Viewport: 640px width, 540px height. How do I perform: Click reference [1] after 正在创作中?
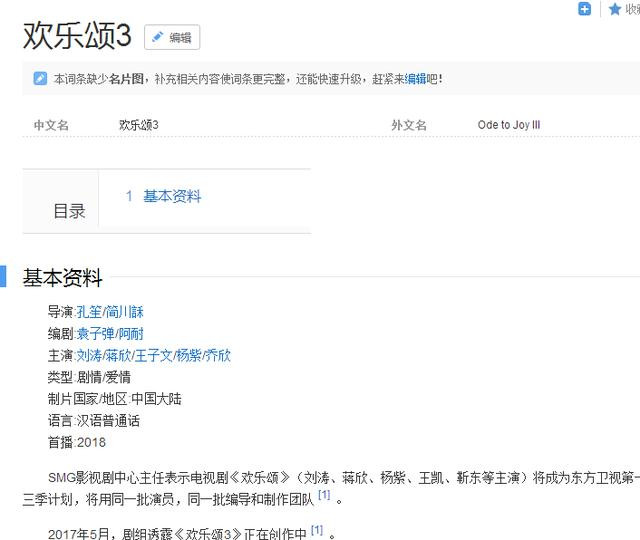click(x=317, y=530)
